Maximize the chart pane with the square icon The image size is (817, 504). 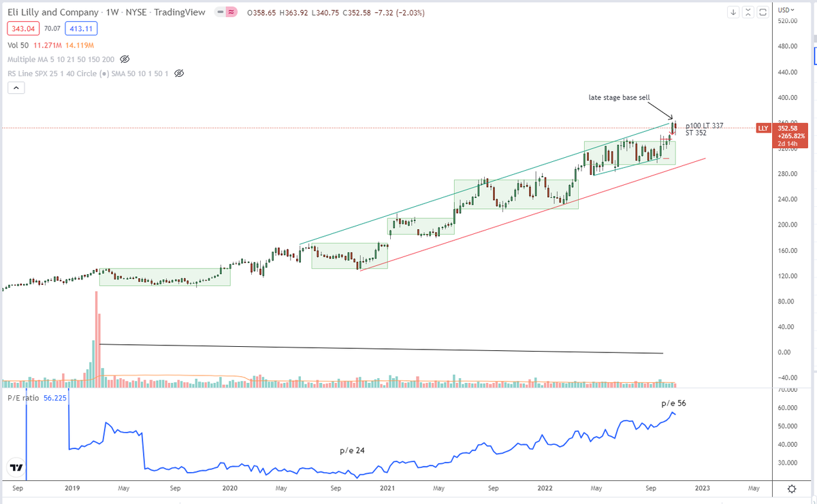pos(763,12)
